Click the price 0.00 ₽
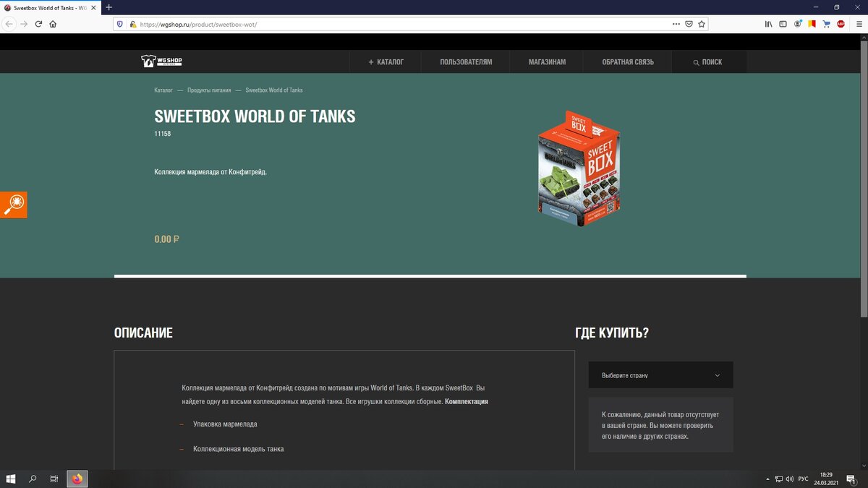 coord(167,239)
